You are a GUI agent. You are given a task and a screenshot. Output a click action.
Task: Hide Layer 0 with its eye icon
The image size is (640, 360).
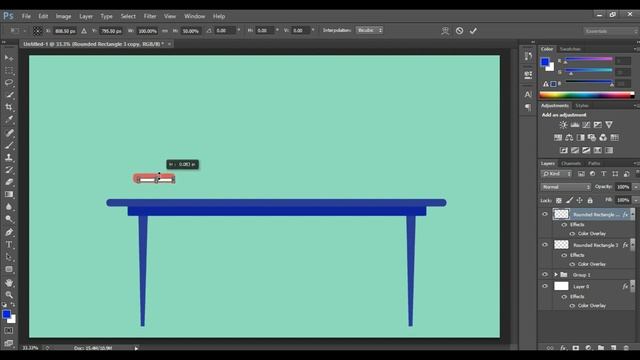click(545, 287)
